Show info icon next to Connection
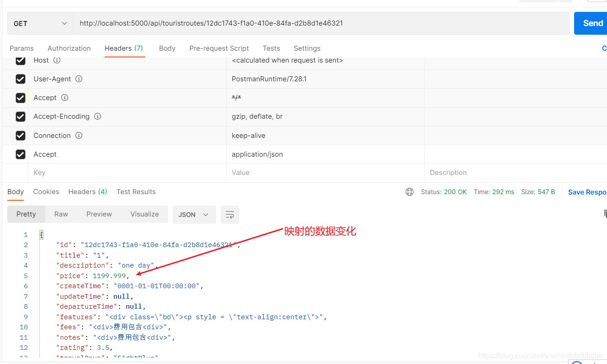Viewport: 607px width, 364px height. [x=79, y=136]
